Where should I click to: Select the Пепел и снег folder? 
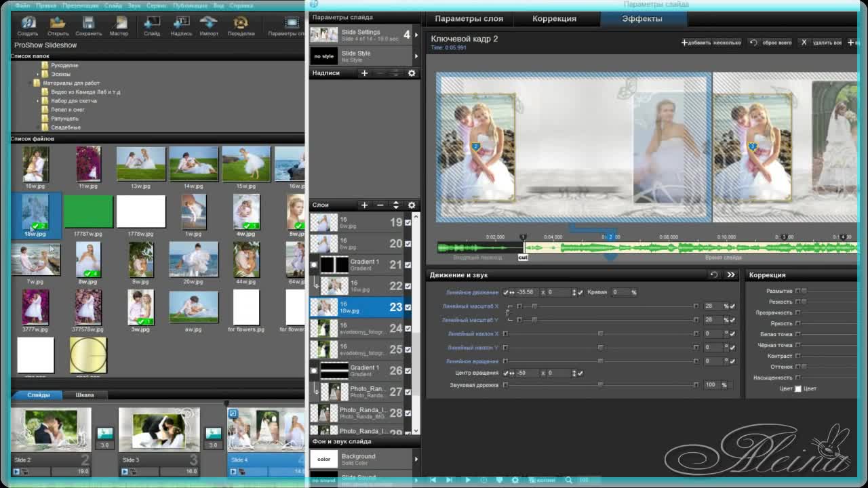click(67, 109)
